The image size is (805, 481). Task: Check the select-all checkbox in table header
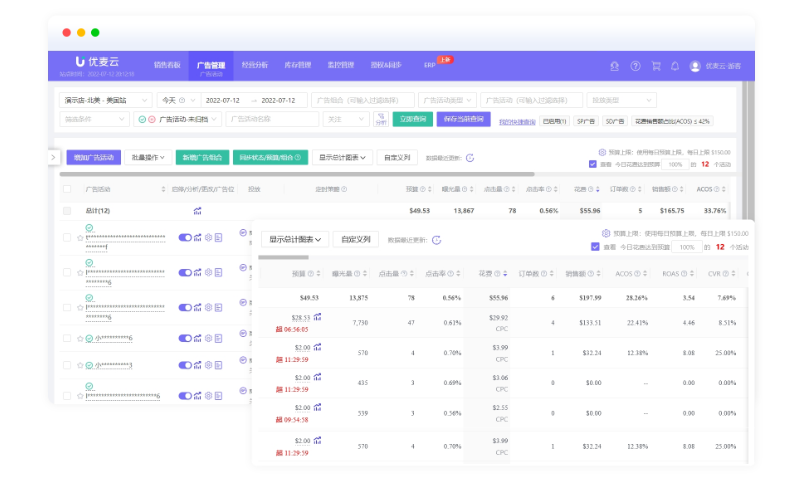(x=67, y=189)
